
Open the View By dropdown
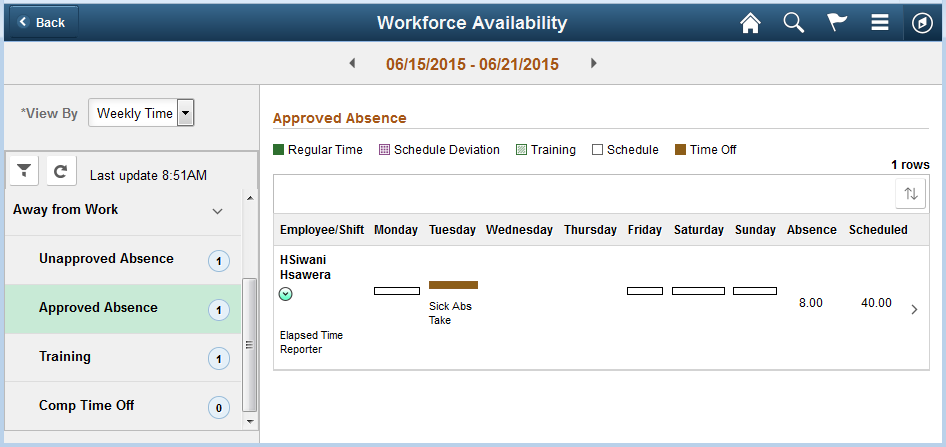click(141, 113)
